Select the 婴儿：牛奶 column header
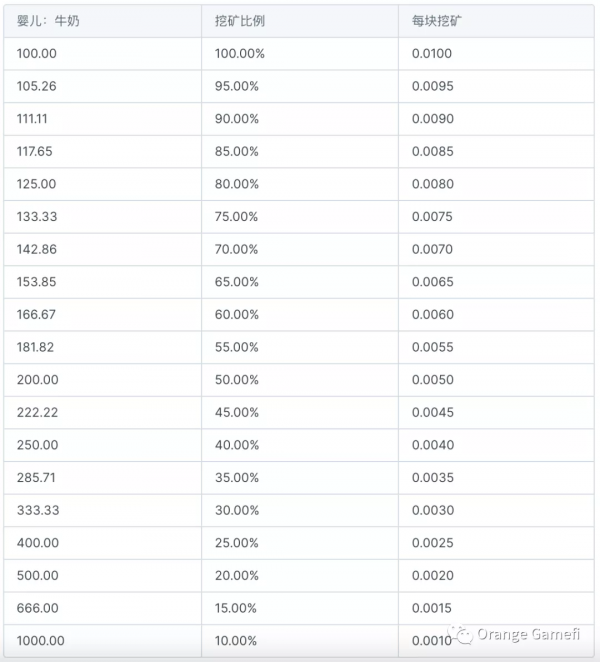The width and height of the screenshot is (600, 662). tap(48, 21)
